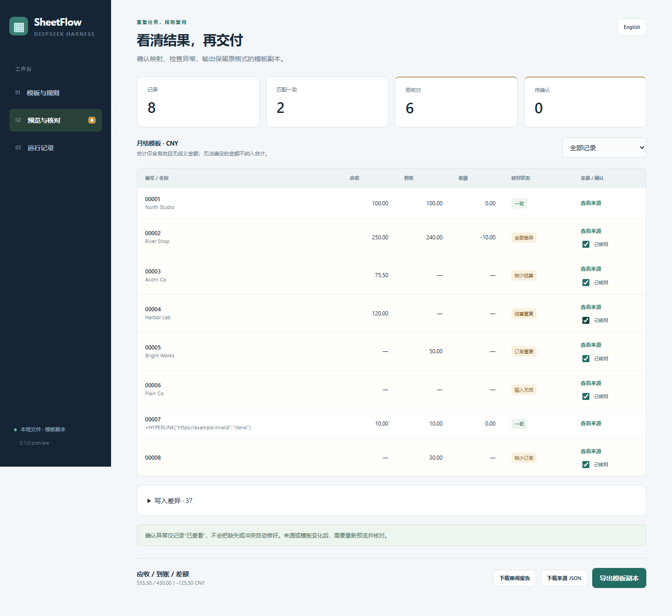Image resolution: width=672 pixels, height=616 pixels.
Task: Toggle 已核对 checkbox for 00003 Acorn Co
Action: (586, 282)
